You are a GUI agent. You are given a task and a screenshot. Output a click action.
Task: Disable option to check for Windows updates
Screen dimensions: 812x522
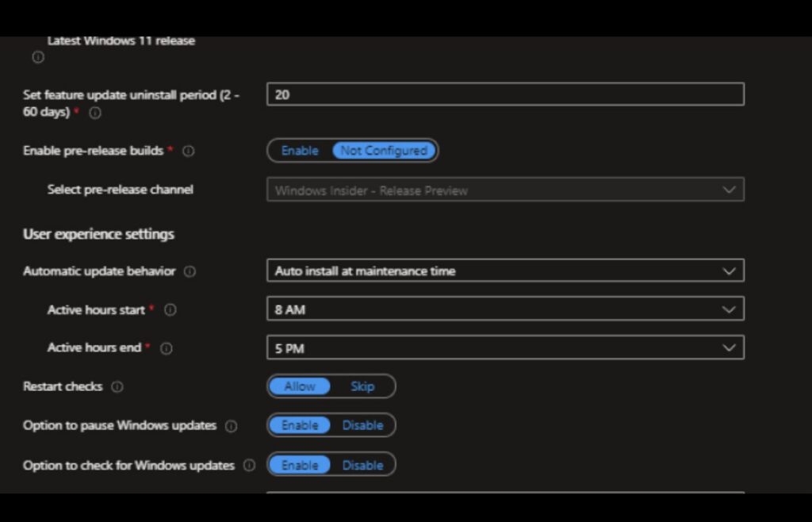(x=362, y=466)
